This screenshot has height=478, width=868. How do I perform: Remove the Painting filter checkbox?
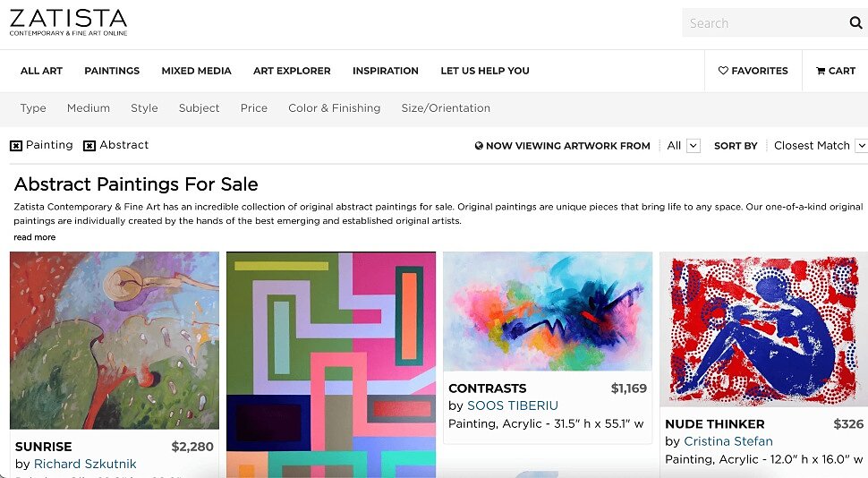click(x=16, y=145)
